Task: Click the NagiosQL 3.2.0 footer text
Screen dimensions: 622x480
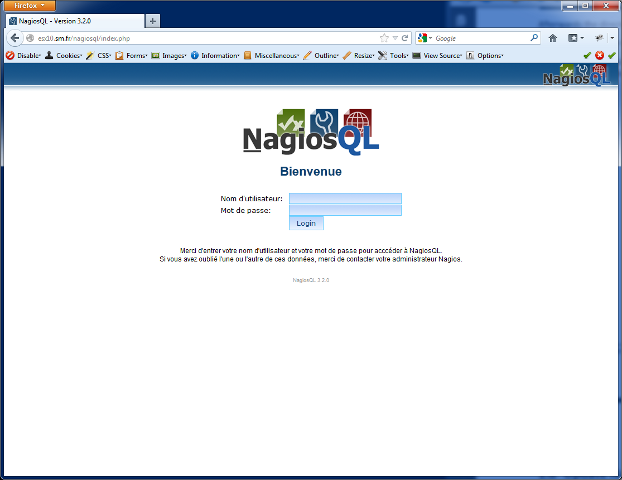Action: tap(311, 280)
